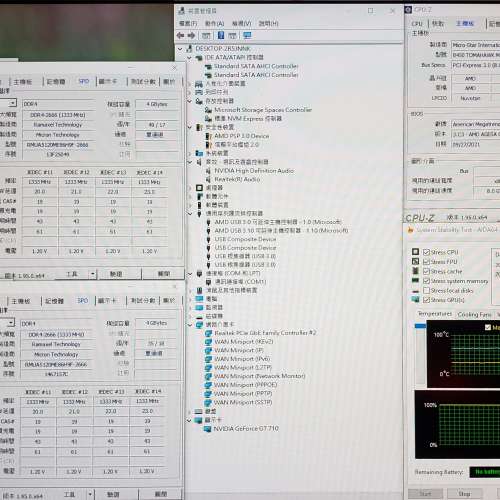Click the storage controllers category icon
The height and width of the screenshot is (500, 500).
[x=199, y=101]
